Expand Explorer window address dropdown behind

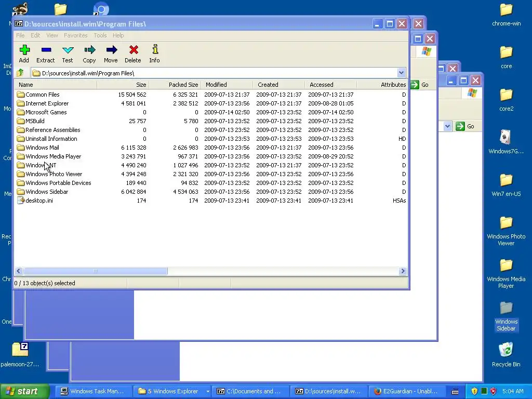pyautogui.click(x=447, y=126)
